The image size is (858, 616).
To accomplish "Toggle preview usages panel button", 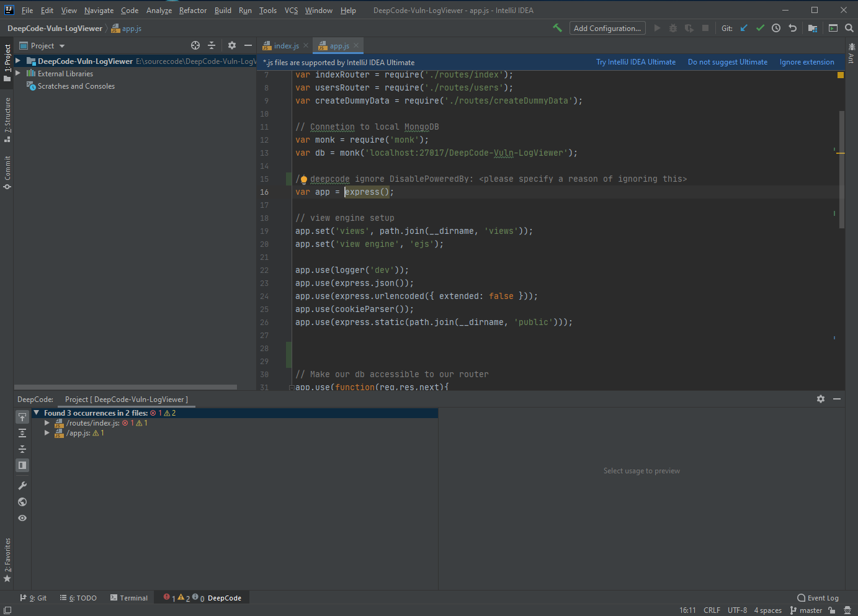I will point(22,465).
